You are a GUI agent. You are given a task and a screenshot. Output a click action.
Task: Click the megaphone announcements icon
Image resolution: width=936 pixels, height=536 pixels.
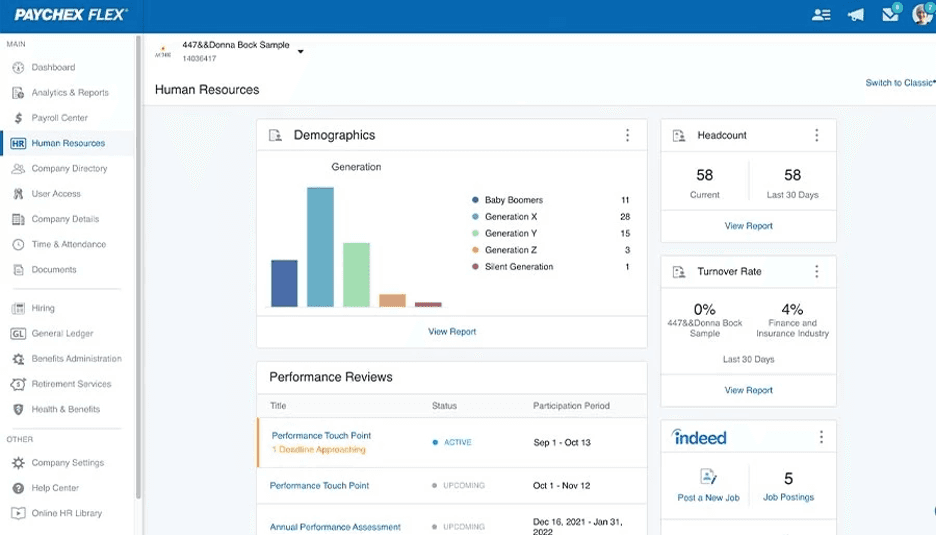pos(855,15)
